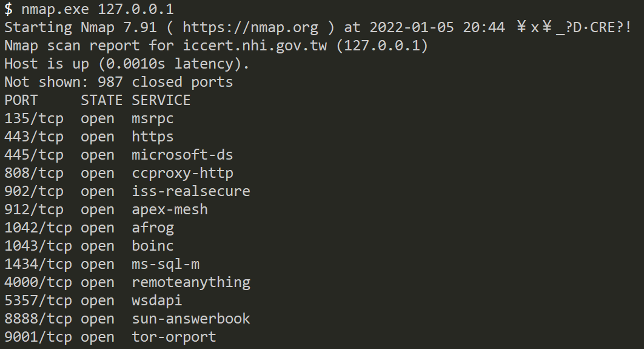Click the "Host is up" line

126,64
